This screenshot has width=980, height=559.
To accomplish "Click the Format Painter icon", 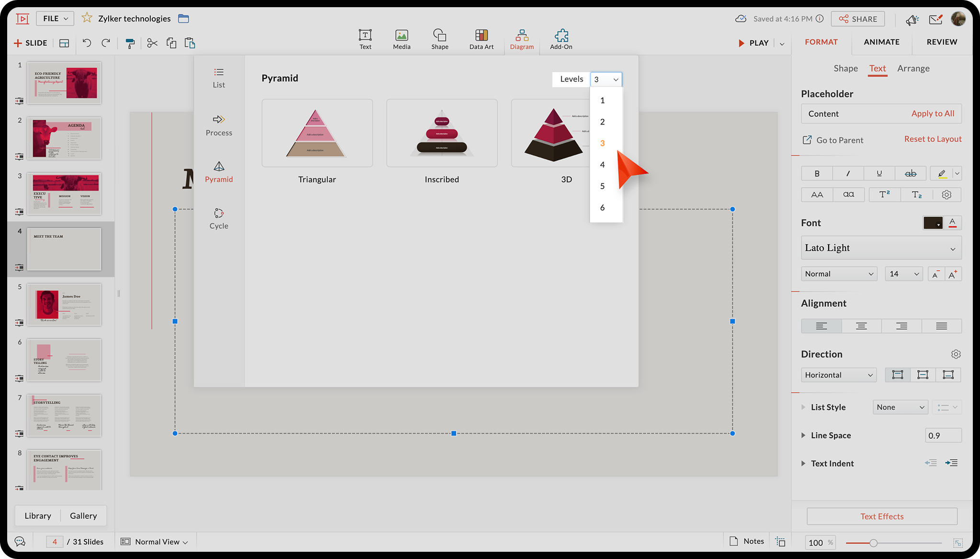I will point(130,43).
